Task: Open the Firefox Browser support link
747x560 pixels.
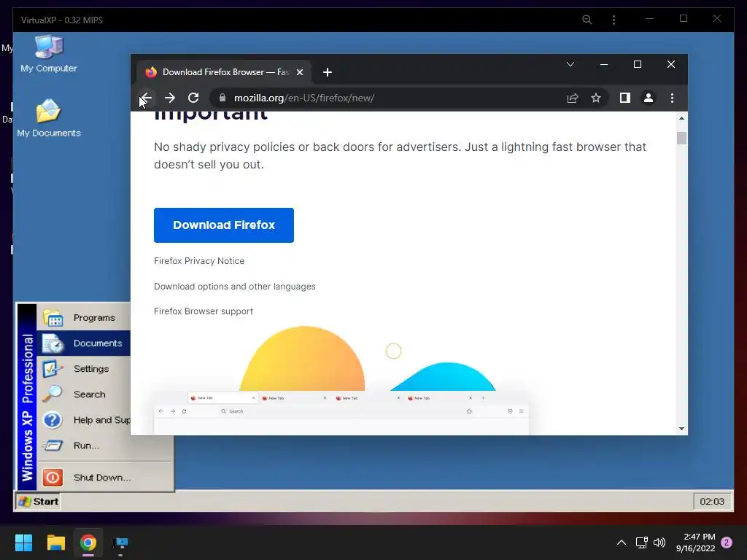Action: click(204, 311)
